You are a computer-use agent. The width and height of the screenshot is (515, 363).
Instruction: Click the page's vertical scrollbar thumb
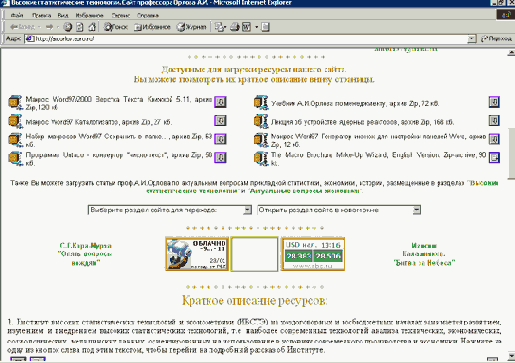pyautogui.click(x=511, y=154)
